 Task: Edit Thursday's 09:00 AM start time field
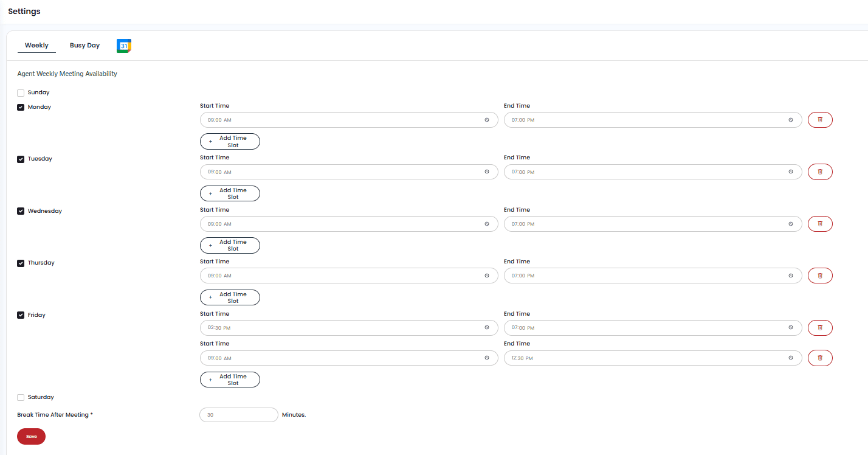coord(349,276)
